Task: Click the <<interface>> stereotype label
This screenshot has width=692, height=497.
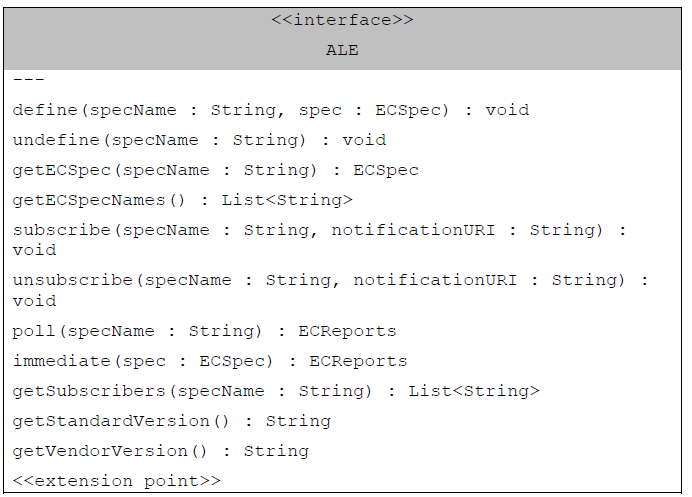Action: click(342, 20)
